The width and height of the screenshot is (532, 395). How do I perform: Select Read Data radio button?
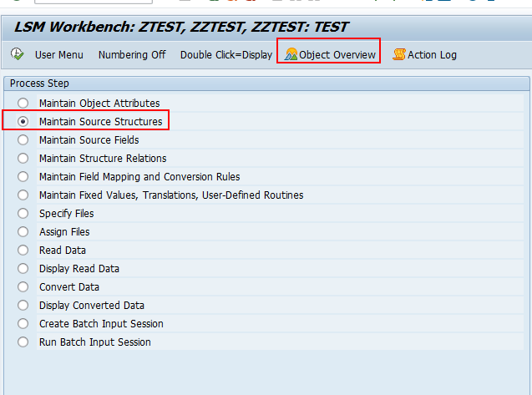point(23,250)
